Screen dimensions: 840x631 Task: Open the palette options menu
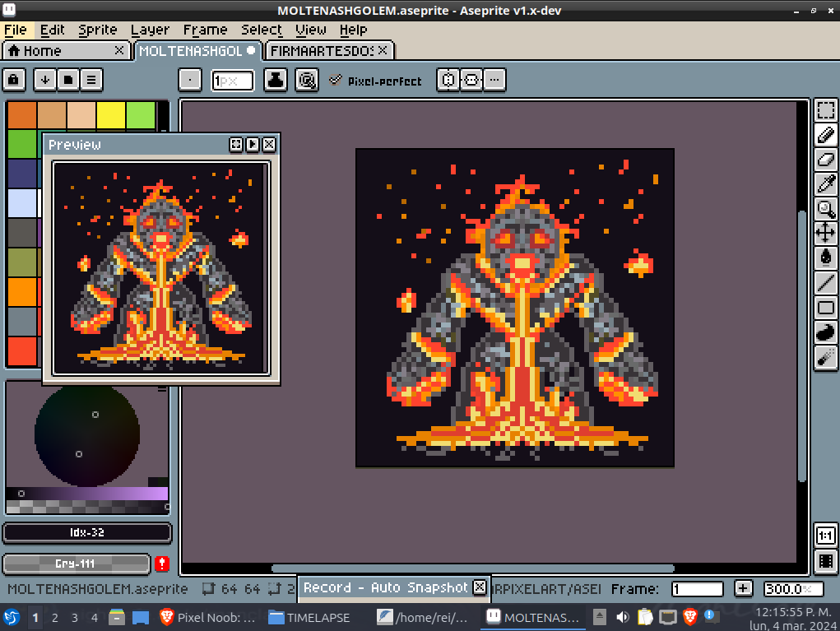click(x=91, y=80)
